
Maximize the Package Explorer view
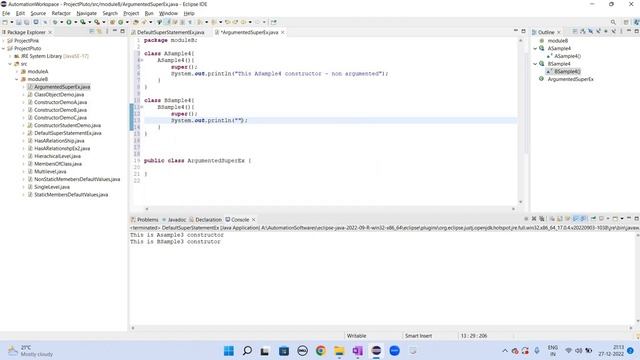pyautogui.click(x=122, y=31)
